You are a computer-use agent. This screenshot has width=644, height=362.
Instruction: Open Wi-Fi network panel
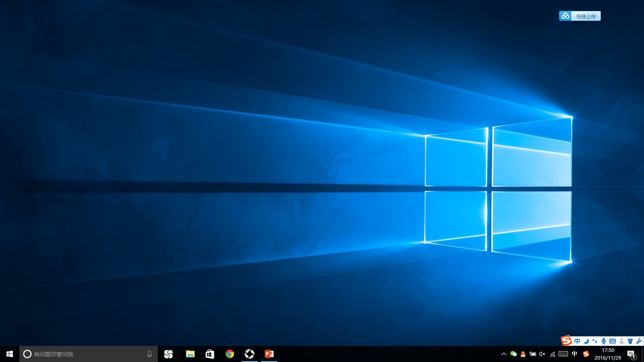(553, 354)
